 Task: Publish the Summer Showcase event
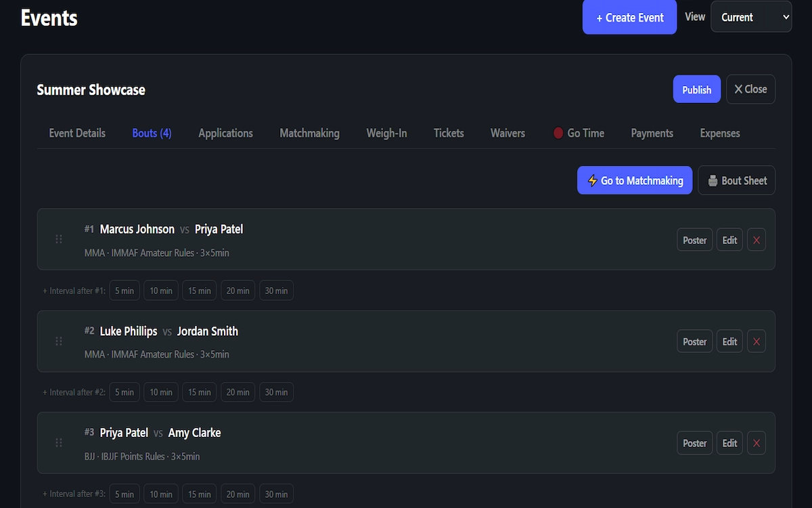(x=696, y=89)
